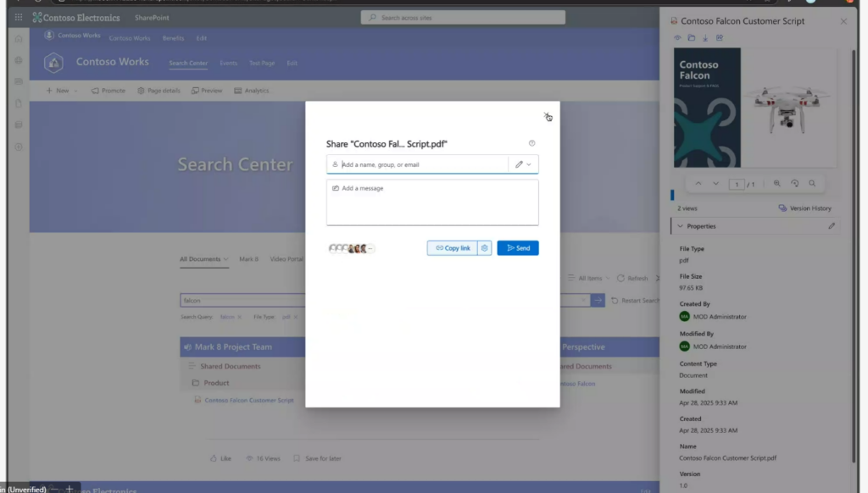Download the Contoso Falcon Customer Script file
This screenshot has height=493, width=868.
tap(705, 37)
